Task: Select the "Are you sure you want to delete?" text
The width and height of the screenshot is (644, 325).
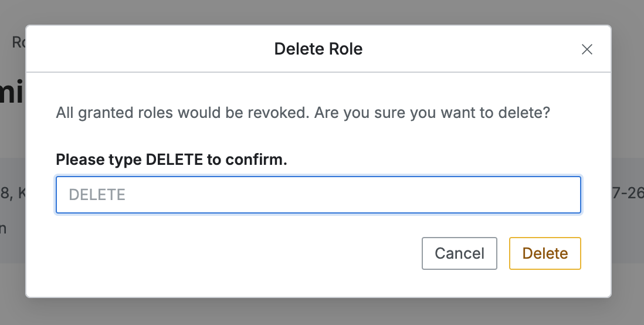Action: point(432,113)
